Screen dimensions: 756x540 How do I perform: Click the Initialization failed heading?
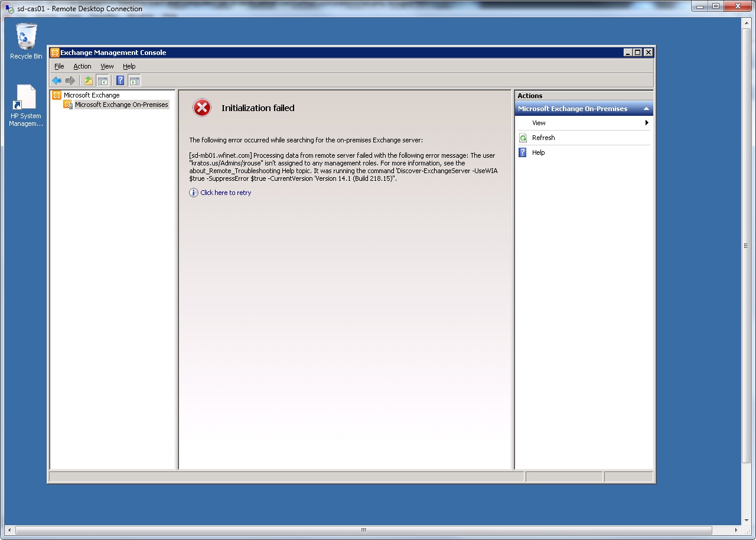point(258,108)
